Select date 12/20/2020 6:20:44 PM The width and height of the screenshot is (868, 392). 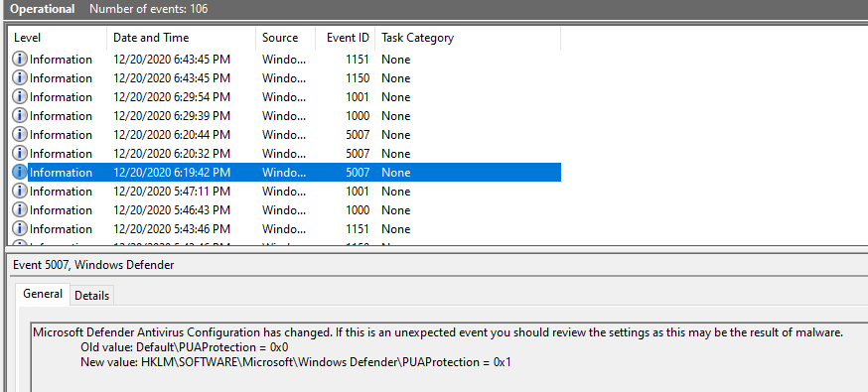coord(172,134)
